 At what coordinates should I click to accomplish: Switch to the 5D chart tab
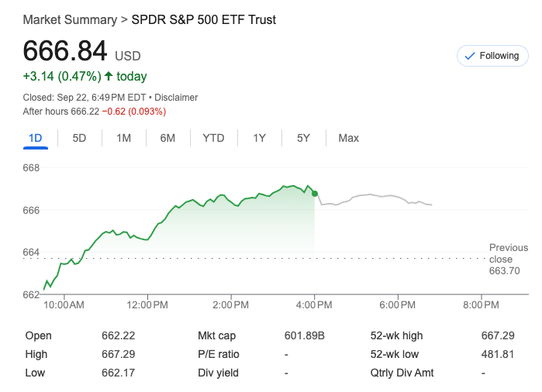(x=79, y=138)
